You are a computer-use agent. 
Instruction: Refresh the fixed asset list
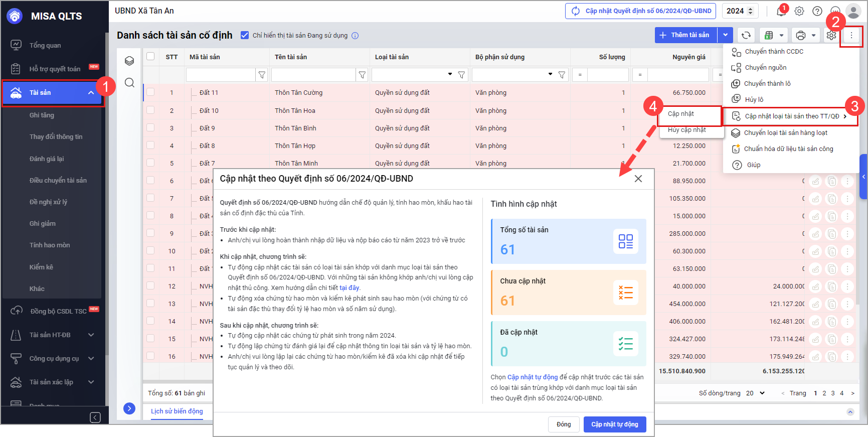[746, 35]
